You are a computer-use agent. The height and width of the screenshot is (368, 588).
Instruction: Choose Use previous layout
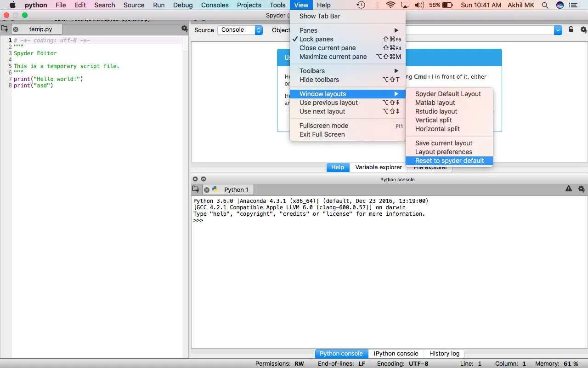[348, 103]
